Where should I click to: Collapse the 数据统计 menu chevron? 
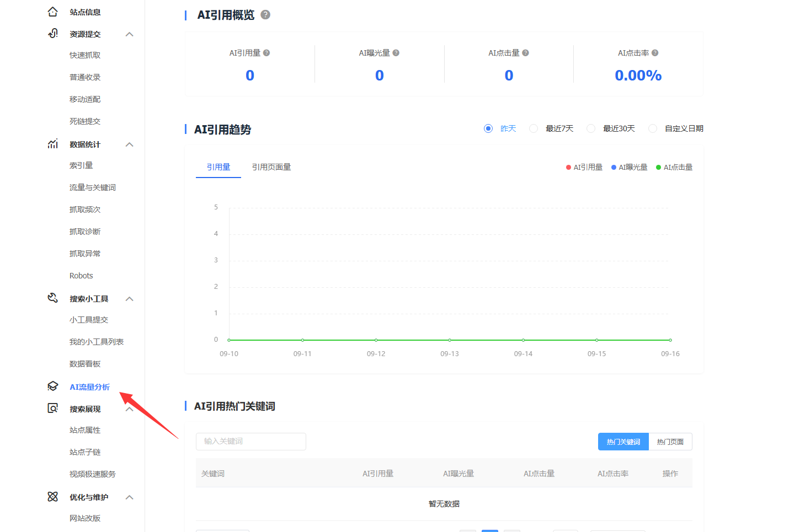(130, 144)
